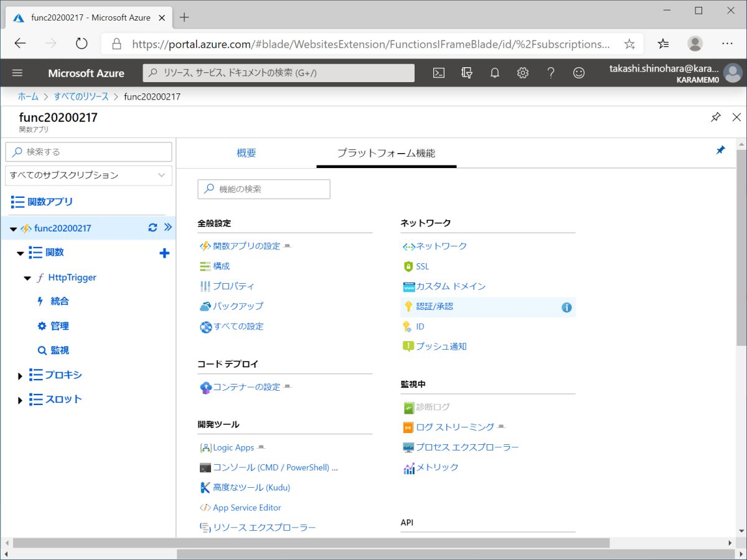Open ネットワーク link
The height and width of the screenshot is (560, 747).
click(x=441, y=246)
